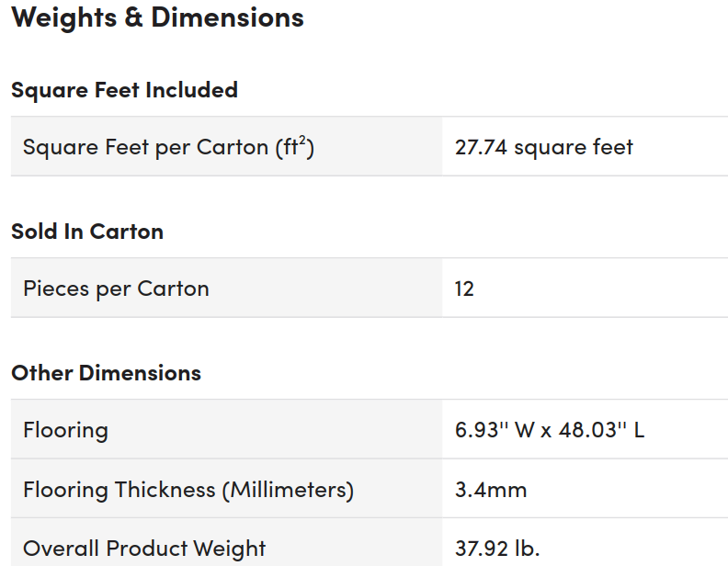Click the flooring length value "48.03'' L"
Viewport: 728px width, 566px height.
point(601,430)
